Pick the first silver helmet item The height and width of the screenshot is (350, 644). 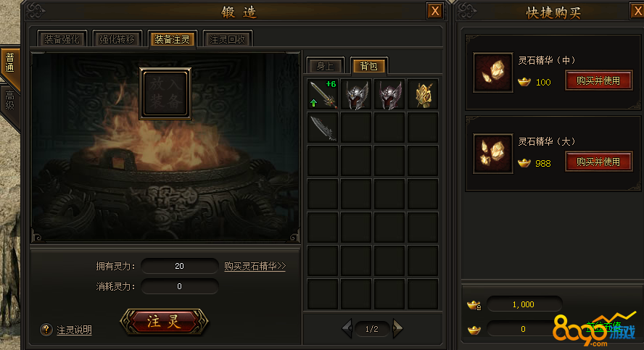(x=356, y=94)
